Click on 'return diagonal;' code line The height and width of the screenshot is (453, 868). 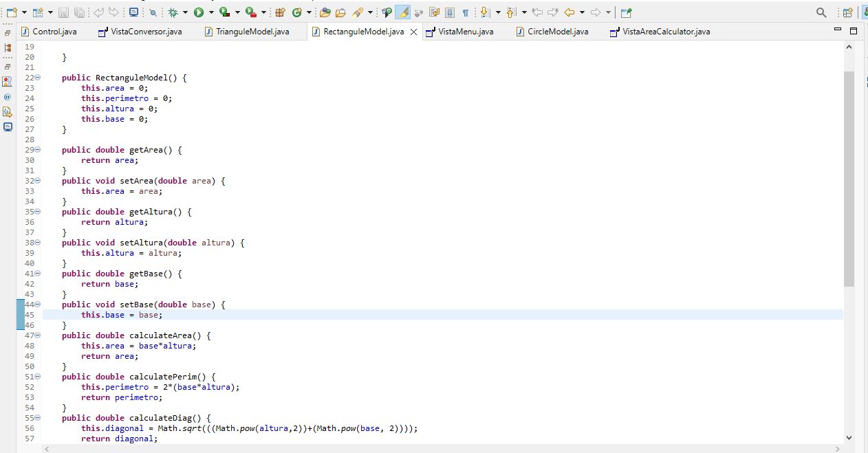120,439
